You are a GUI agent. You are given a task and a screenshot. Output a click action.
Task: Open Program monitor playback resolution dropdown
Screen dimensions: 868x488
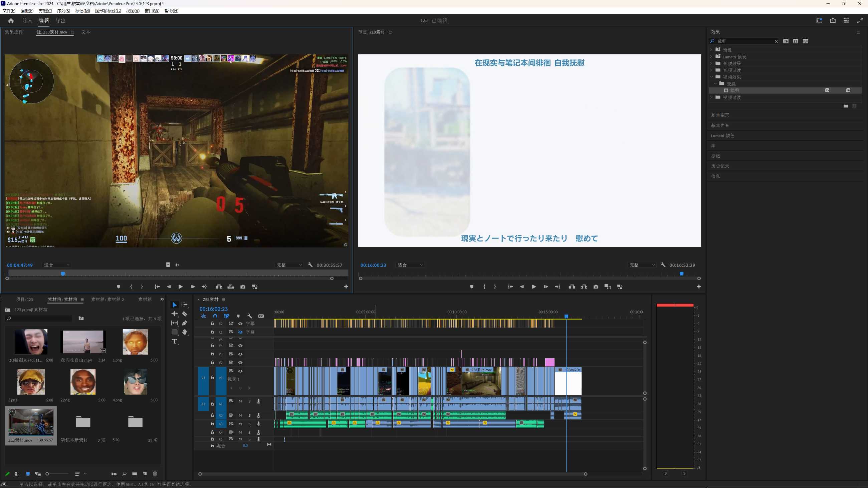642,265
